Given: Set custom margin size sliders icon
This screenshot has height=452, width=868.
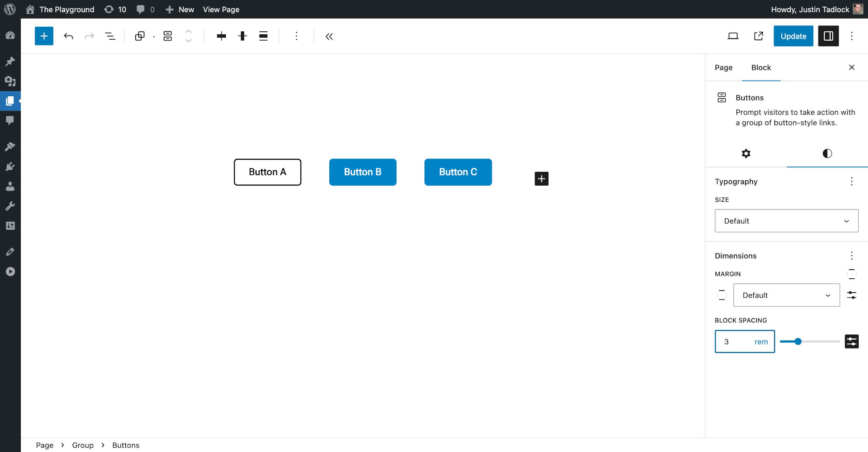Looking at the screenshot, I should click(x=852, y=295).
